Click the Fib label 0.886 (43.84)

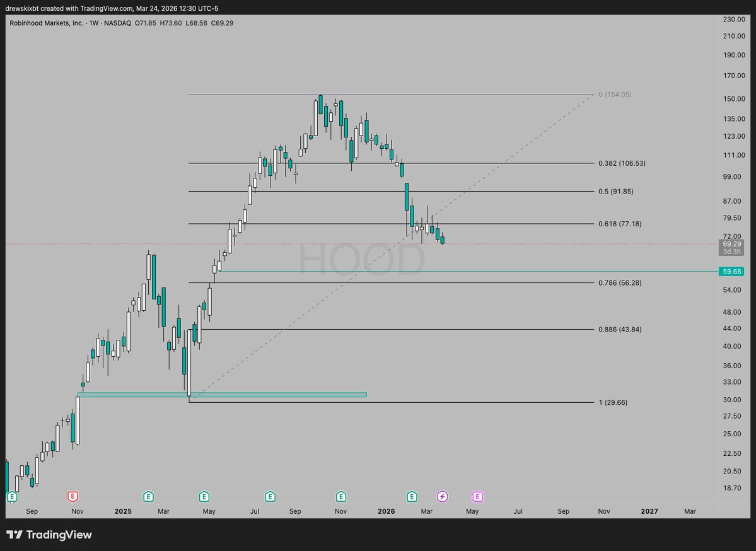(620, 329)
